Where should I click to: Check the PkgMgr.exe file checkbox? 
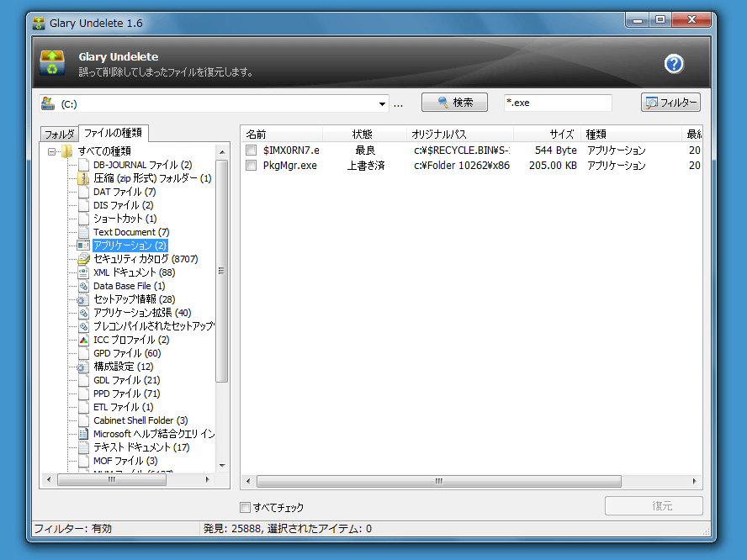tap(251, 166)
